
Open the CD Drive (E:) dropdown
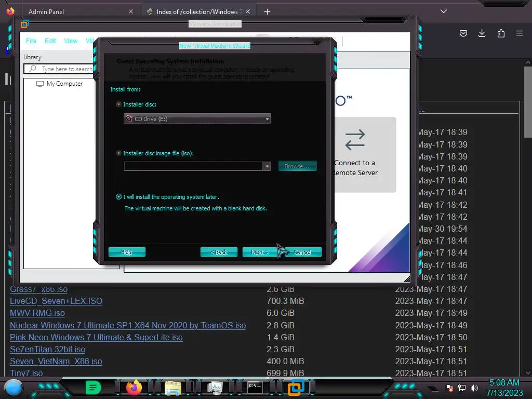(x=197, y=119)
